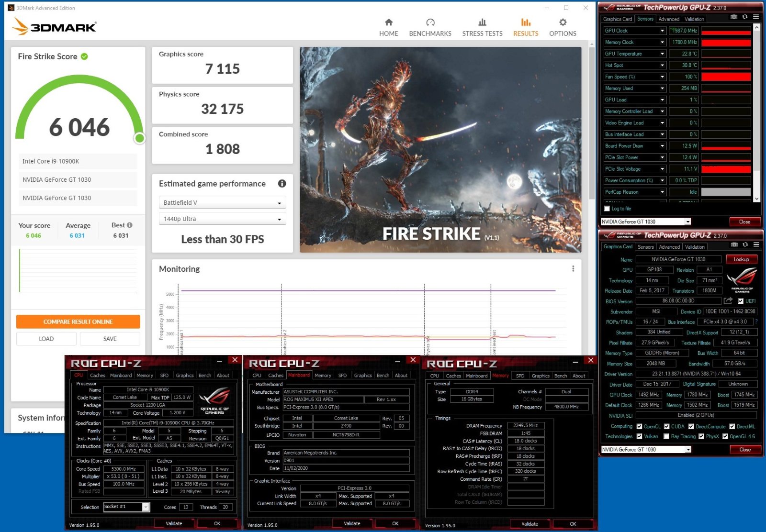Screen dimensions: 766x532
Task: Switch to Graphics Card tab in GPU-Z Sensors window
Action: click(618, 19)
